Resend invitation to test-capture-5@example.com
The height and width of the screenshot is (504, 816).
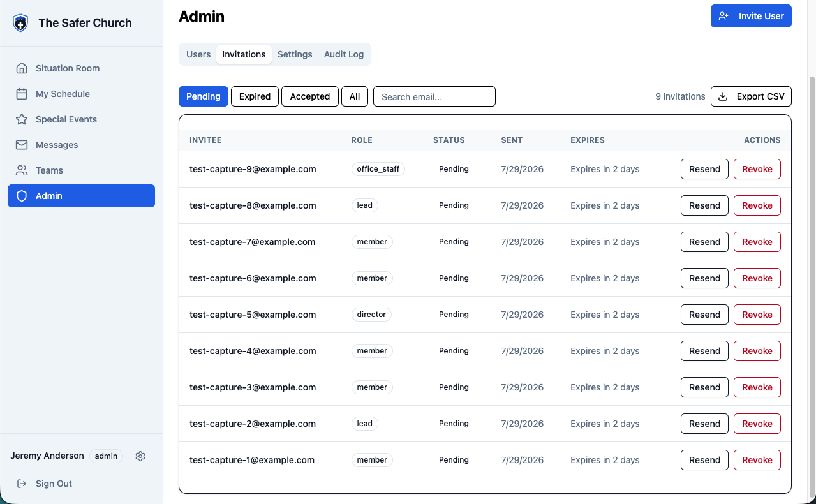click(x=704, y=315)
